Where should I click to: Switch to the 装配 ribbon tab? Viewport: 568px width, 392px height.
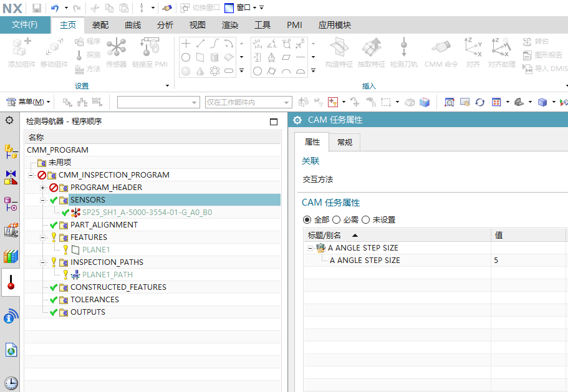point(100,25)
